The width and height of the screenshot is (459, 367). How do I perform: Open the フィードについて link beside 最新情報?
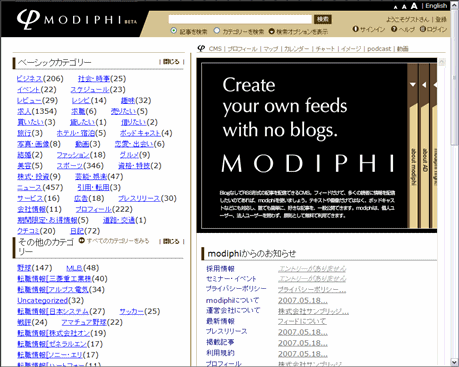(x=302, y=321)
